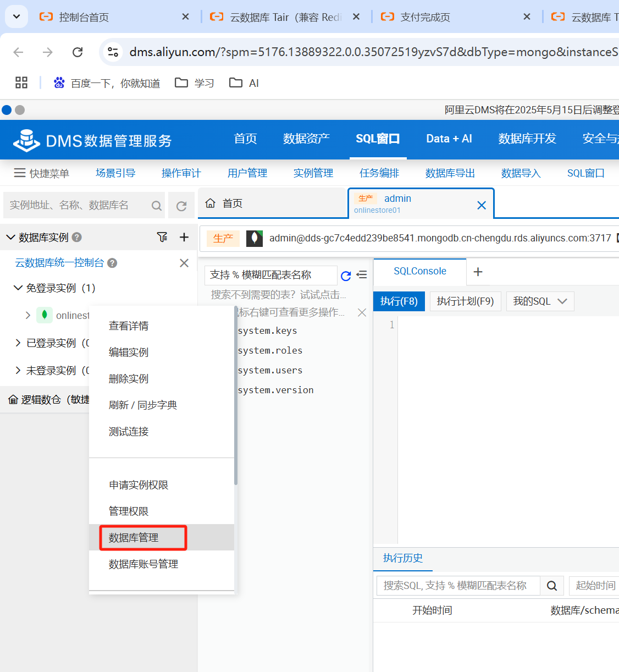619x672 pixels.
Task: Choose 数据库管理 from the context menu
Action: (162, 537)
